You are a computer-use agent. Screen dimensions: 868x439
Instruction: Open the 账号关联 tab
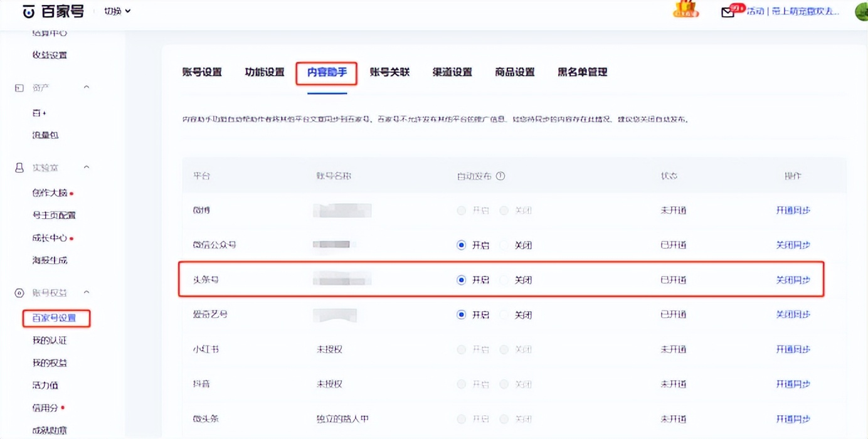tap(389, 72)
